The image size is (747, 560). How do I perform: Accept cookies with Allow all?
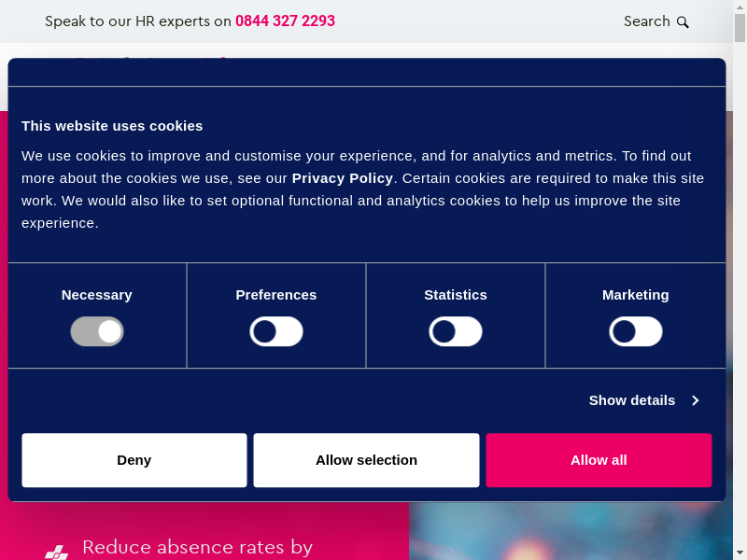coord(599,460)
